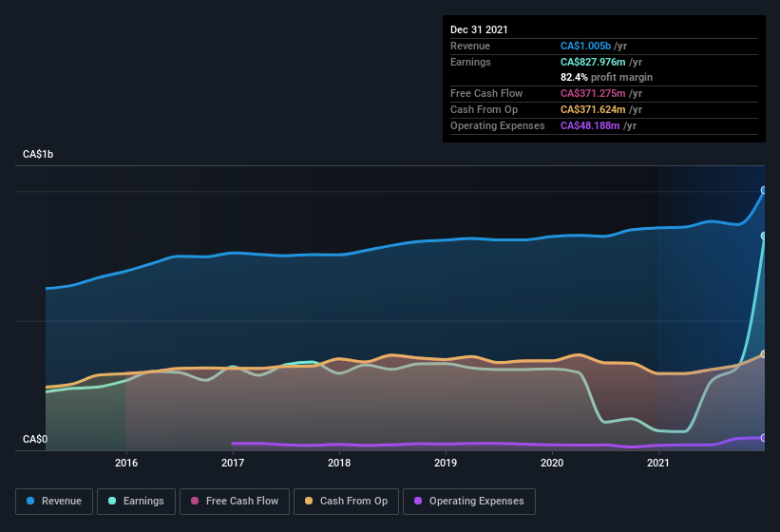
Task: Toggle the Free Cash Flow legend button
Action: (x=235, y=502)
